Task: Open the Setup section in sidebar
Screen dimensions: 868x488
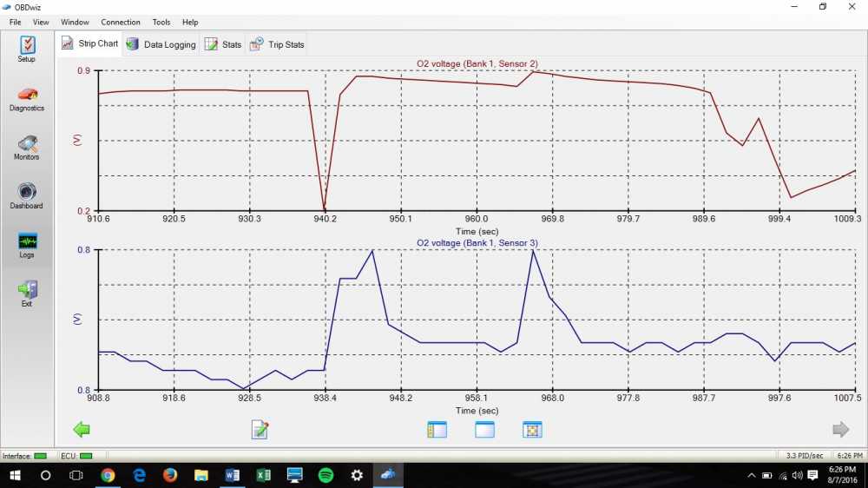Action: 27,48
